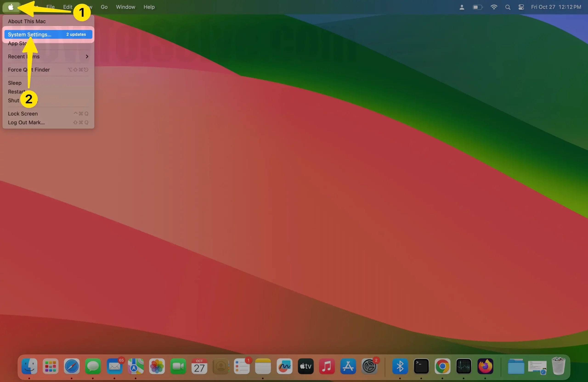
Task: Open the Go menu
Action: pos(104,7)
